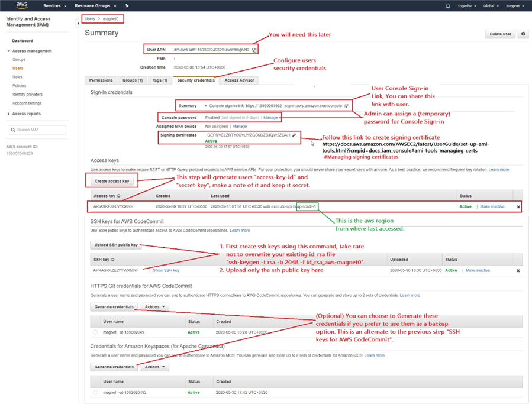The width and height of the screenshot is (532, 414).
Task: Edit the signing certificate via pencil icon
Action: click(294, 135)
